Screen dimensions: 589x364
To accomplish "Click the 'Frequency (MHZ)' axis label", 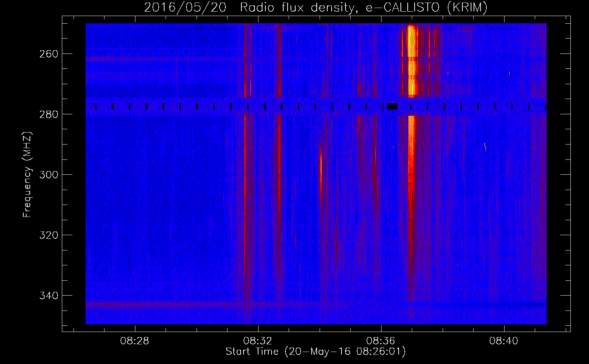I will (27, 174).
